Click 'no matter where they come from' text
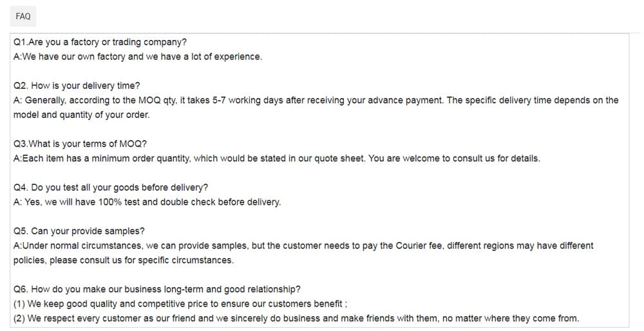Screen dimensions: 644x331 pos(511,319)
